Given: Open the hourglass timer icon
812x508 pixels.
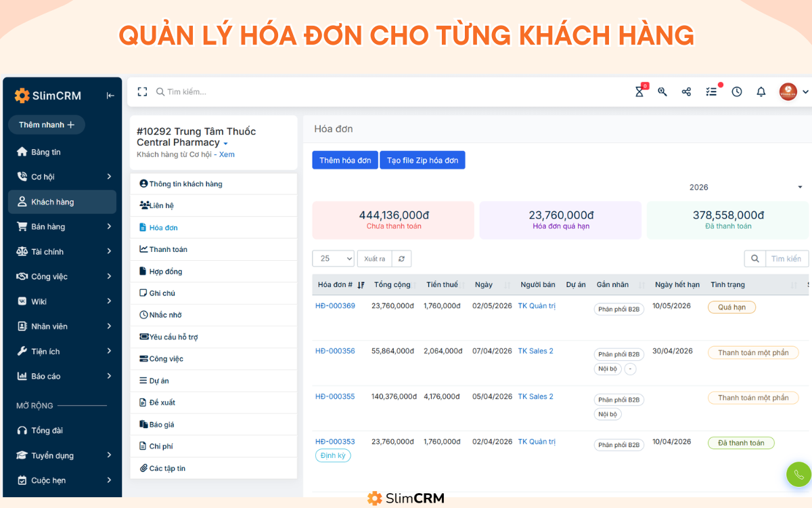Looking at the screenshot, I should click(639, 91).
